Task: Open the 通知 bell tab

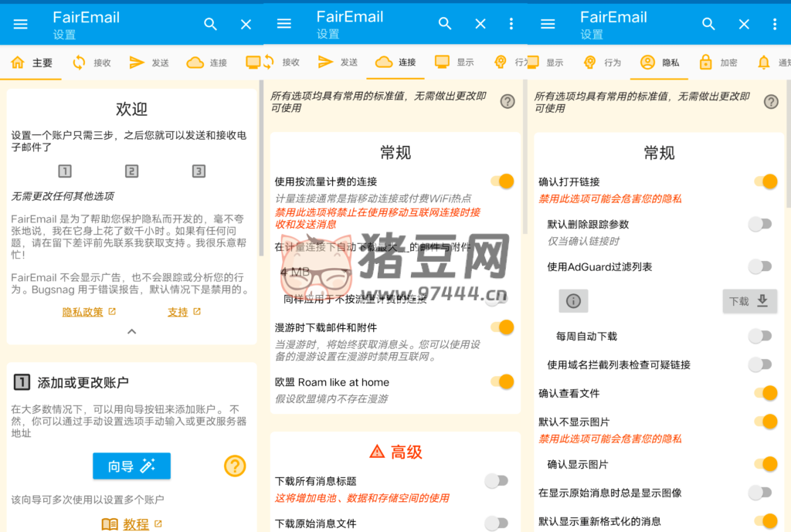Action: coord(764,63)
